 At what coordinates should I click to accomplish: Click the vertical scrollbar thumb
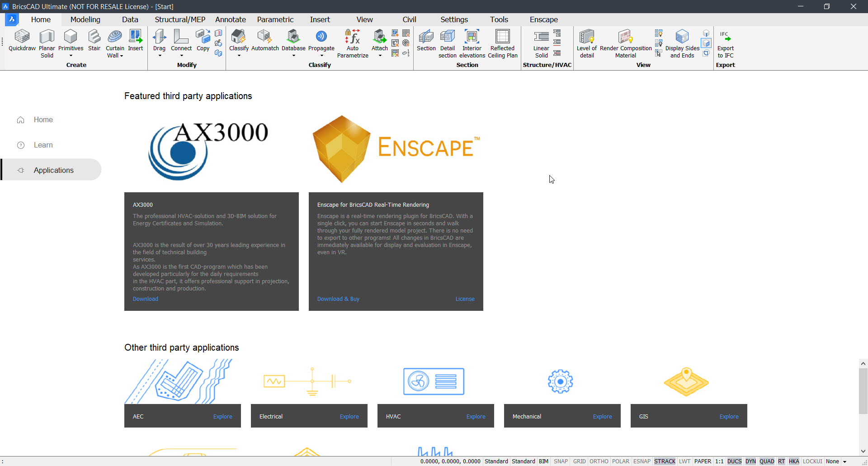[863, 391]
